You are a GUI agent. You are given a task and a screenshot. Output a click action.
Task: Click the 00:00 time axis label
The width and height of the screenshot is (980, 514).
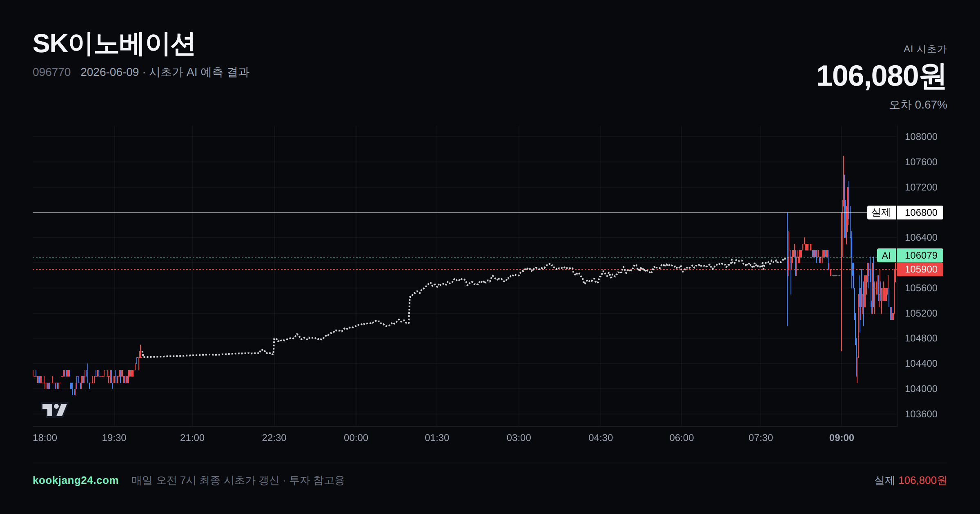point(356,438)
